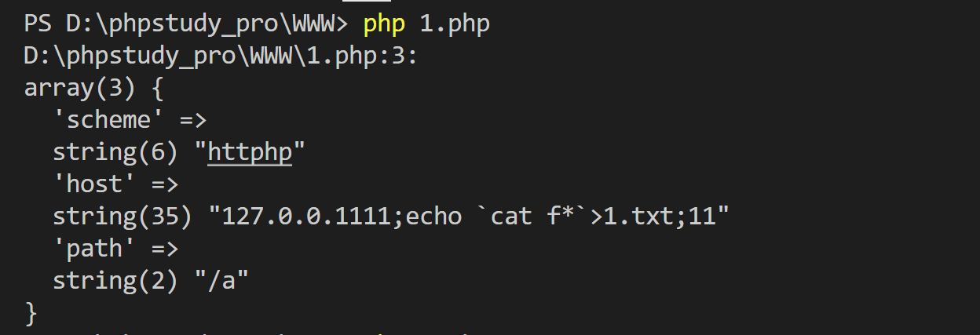Click the '=>' arrow after 'path'
Image resolution: width=980 pixels, height=335 pixels.
[x=164, y=249]
